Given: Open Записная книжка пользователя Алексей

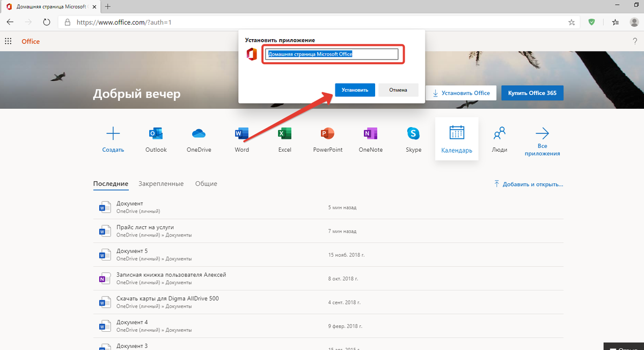Looking at the screenshot, I should [x=171, y=274].
